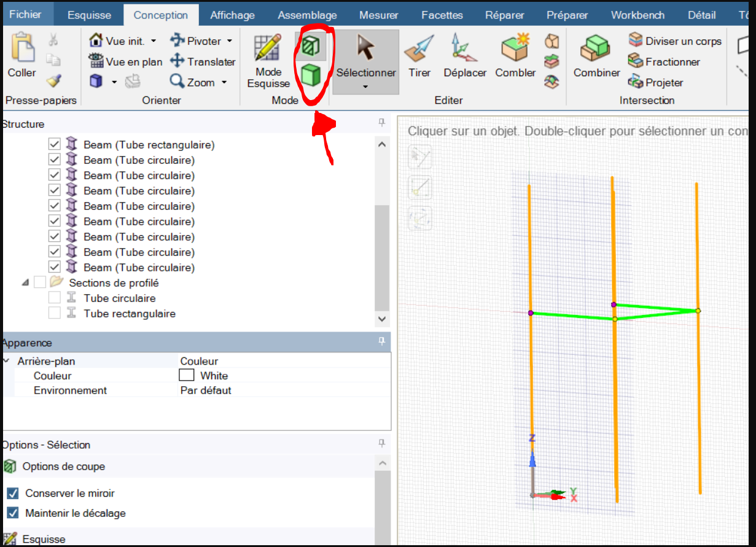
Task: Check the Sections de profilé folder checkbox
Action: [40, 283]
